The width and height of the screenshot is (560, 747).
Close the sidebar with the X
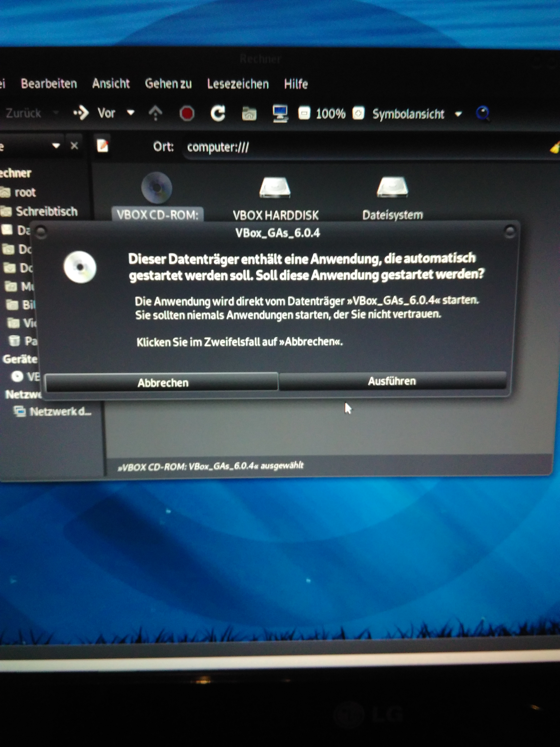(75, 146)
